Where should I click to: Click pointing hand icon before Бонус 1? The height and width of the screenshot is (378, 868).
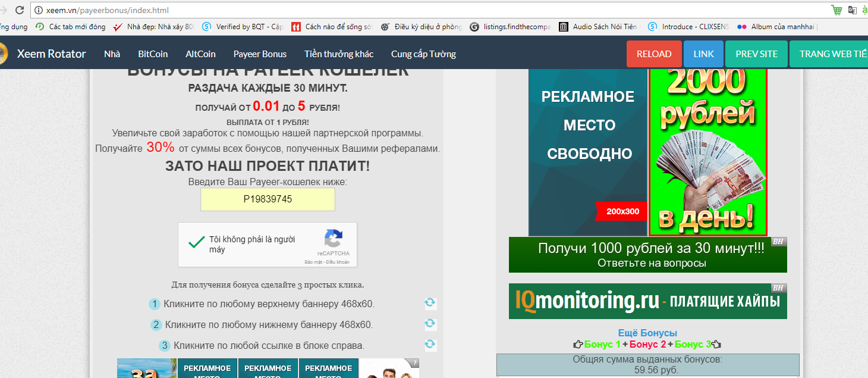(x=578, y=344)
